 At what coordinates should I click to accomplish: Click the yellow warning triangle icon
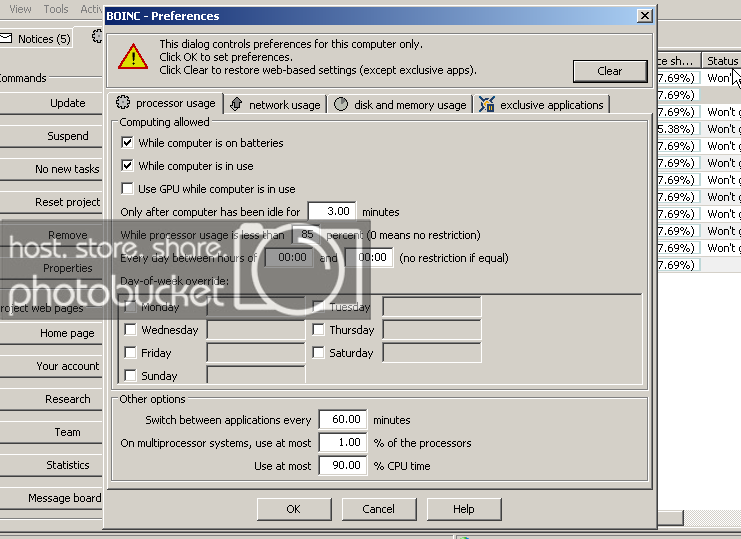pyautogui.click(x=132, y=56)
